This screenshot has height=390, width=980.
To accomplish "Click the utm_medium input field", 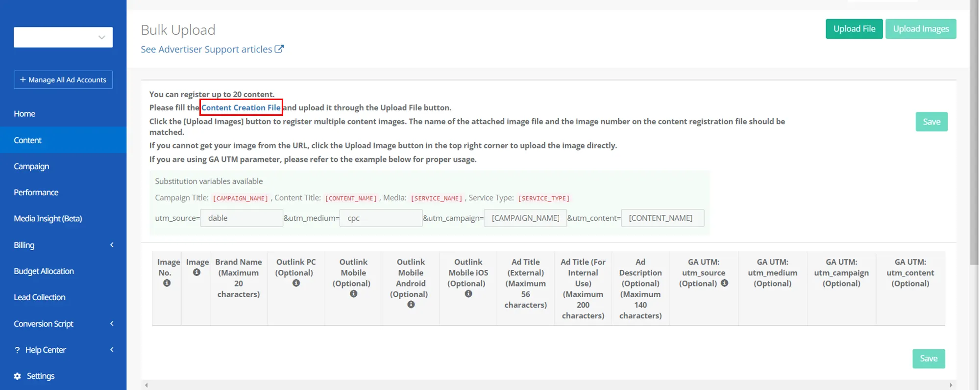I will coord(381,218).
